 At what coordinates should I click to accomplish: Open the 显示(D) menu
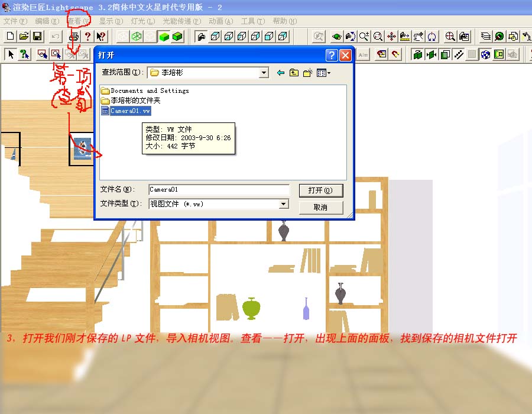(111, 21)
